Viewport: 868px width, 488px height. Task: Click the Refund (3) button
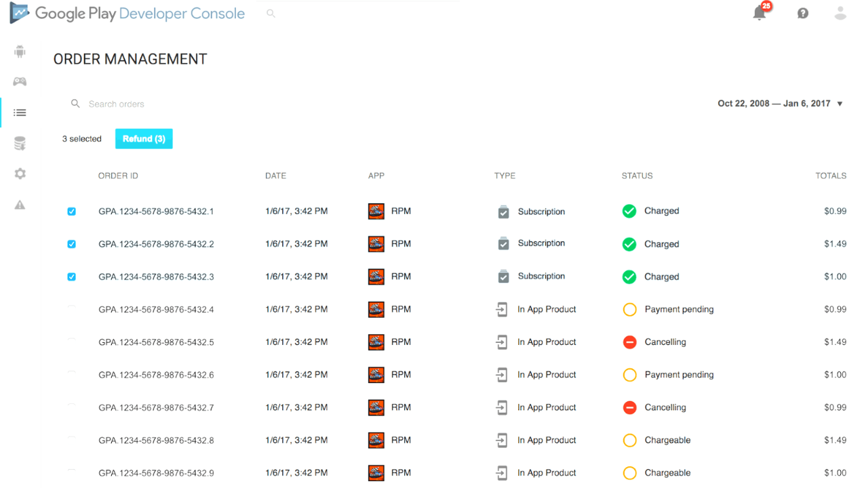coord(144,138)
